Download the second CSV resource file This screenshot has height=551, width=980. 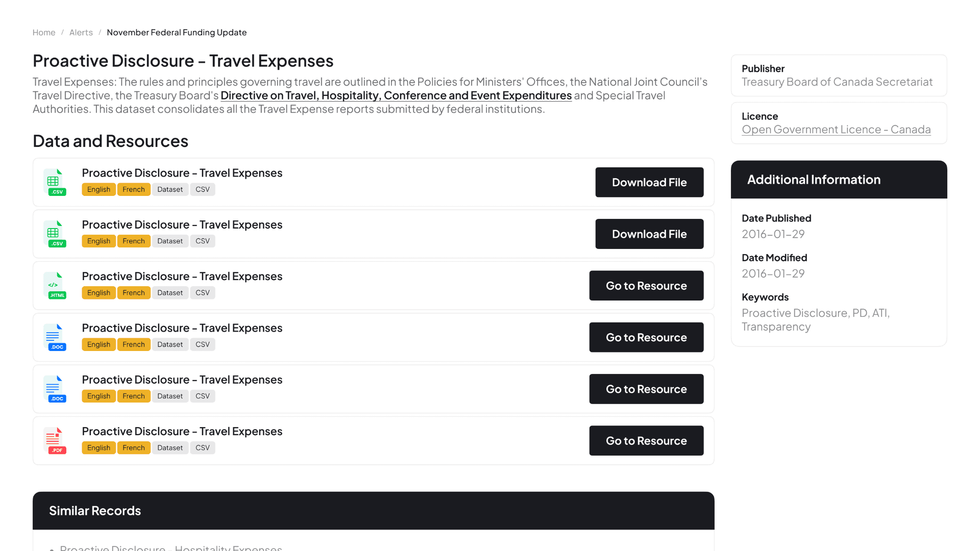pyautogui.click(x=649, y=234)
